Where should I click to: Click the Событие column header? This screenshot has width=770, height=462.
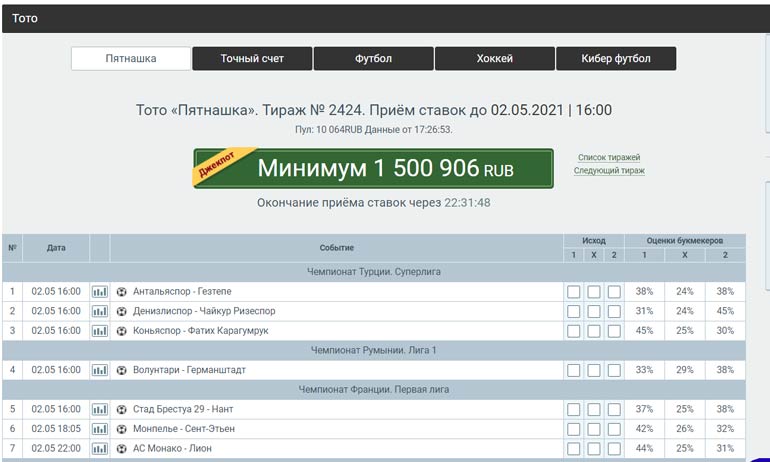(x=336, y=248)
